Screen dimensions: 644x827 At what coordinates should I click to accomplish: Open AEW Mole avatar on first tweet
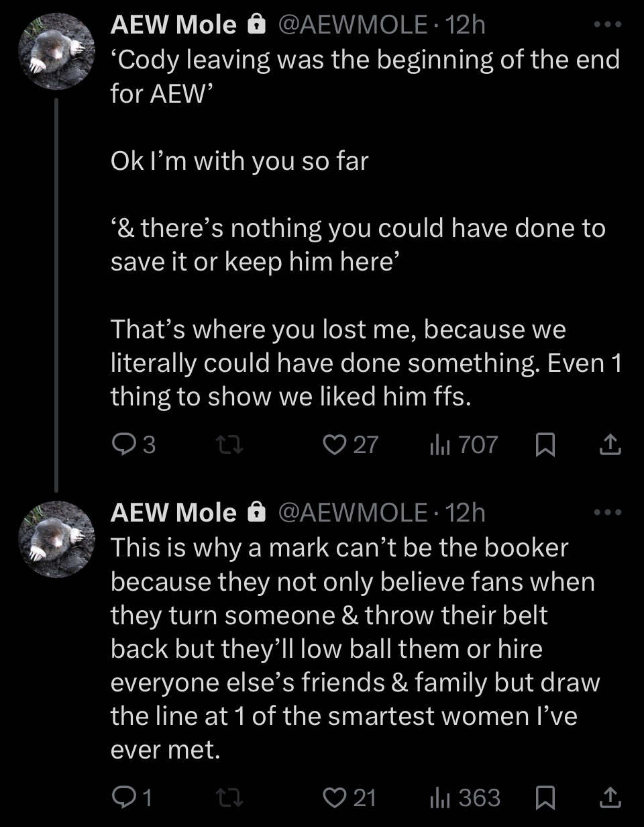56,51
